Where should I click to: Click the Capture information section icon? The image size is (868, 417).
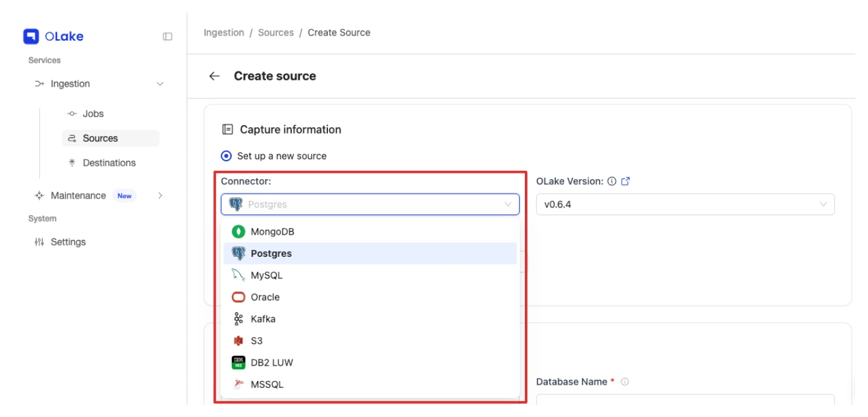click(227, 130)
